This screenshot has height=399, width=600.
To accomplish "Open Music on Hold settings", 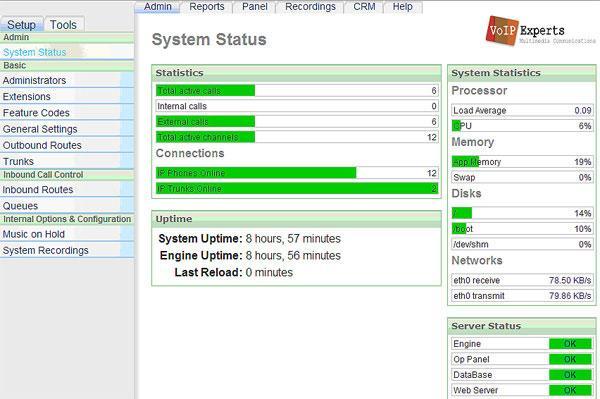I will click(67, 234).
